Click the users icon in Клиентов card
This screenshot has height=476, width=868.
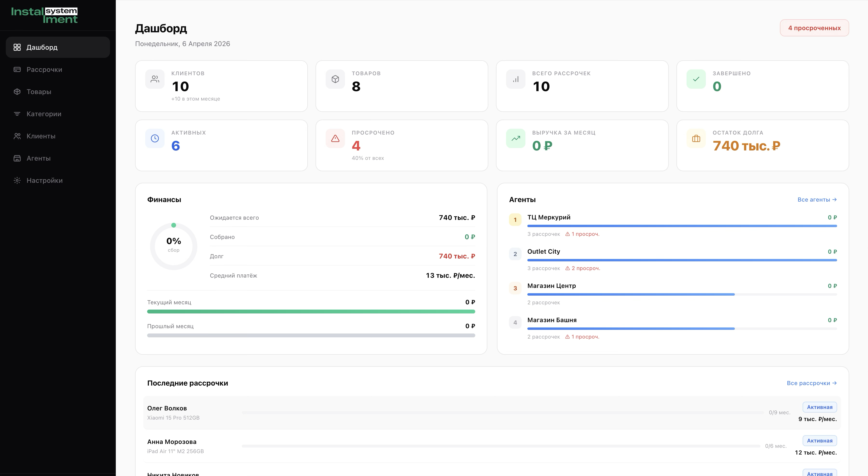(x=155, y=79)
